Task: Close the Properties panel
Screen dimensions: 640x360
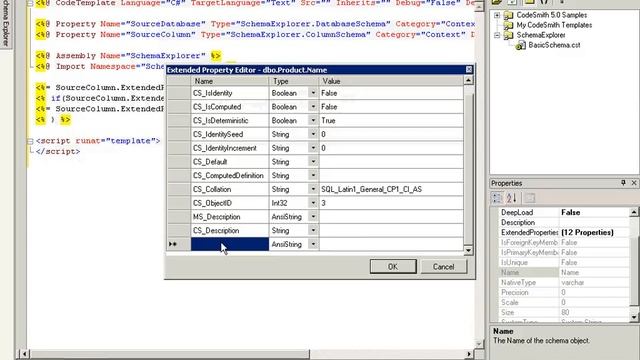Action: click(x=634, y=183)
